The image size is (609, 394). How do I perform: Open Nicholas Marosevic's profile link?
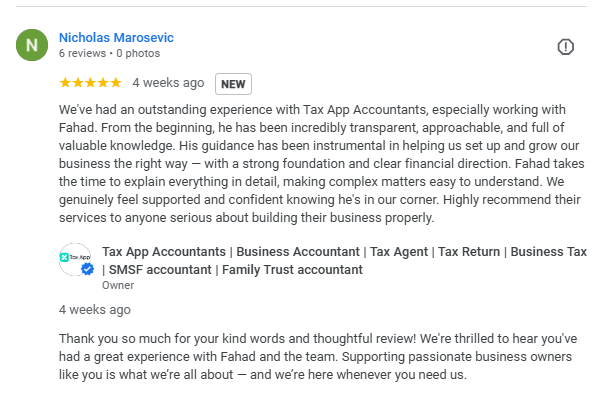(x=116, y=38)
